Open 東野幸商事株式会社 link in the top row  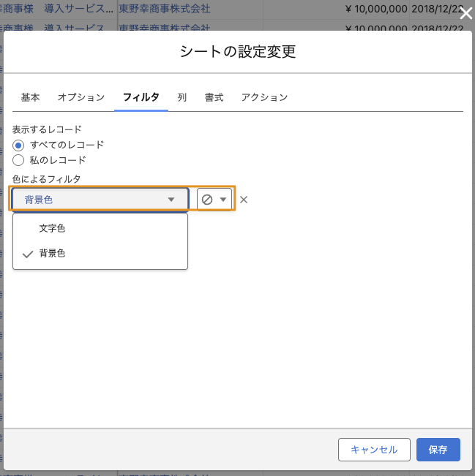[165, 10]
